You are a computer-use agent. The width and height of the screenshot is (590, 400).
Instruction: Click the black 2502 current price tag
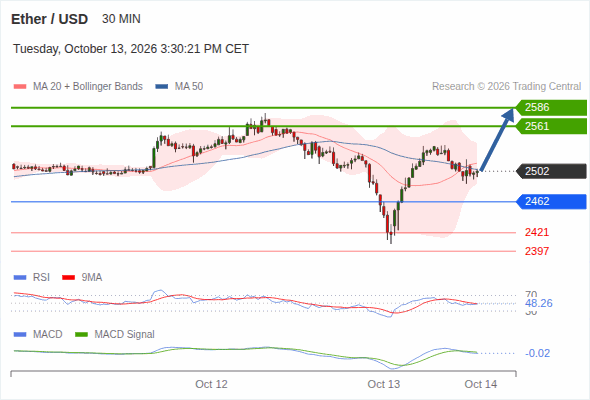551,171
